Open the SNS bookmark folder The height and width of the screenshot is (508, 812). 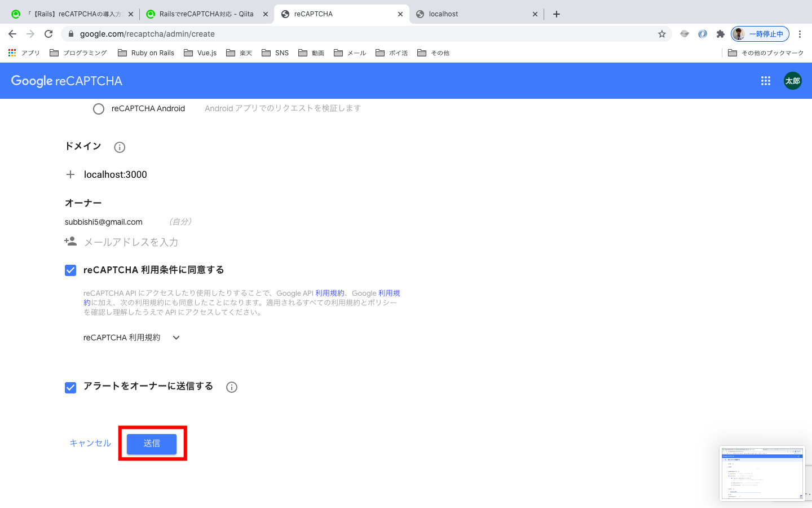click(x=275, y=53)
